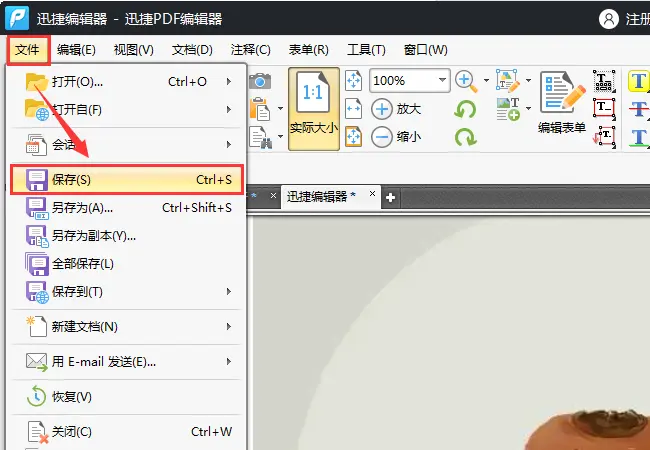Select the edit content tool icon
Image resolution: width=650 pixels, height=450 pixels.
508,81
